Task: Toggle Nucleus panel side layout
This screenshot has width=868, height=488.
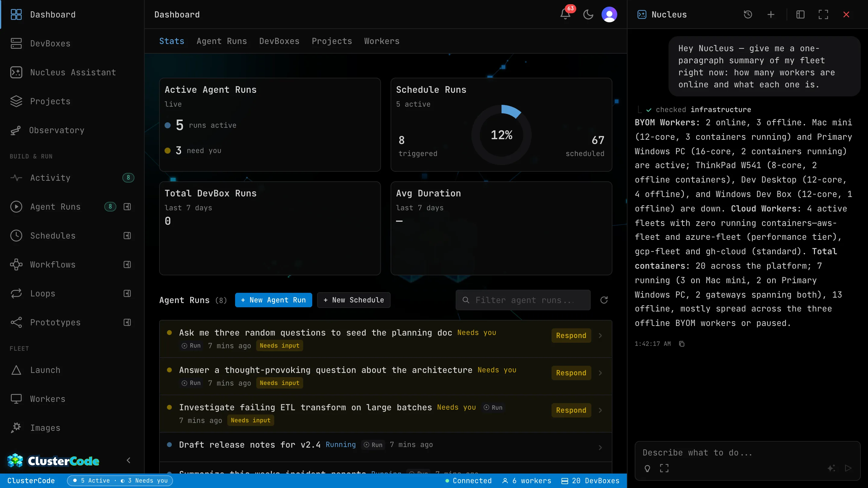Action: 800,14
